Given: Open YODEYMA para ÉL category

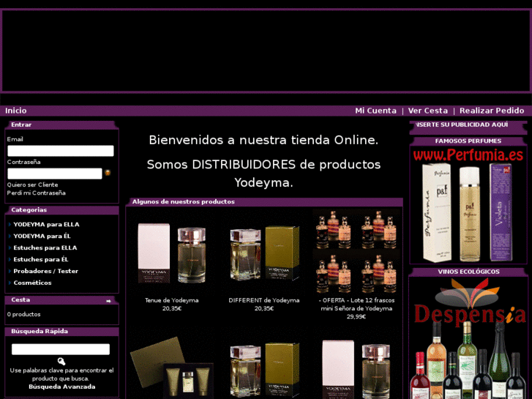Looking at the screenshot, I should [42, 236].
